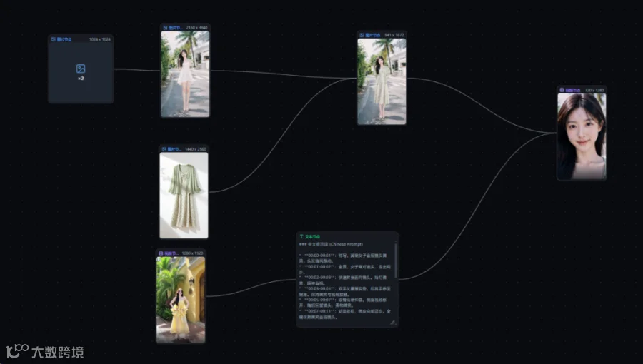Click the '00:05-00:07' prompt line
643x364 pixels.
click(x=343, y=303)
